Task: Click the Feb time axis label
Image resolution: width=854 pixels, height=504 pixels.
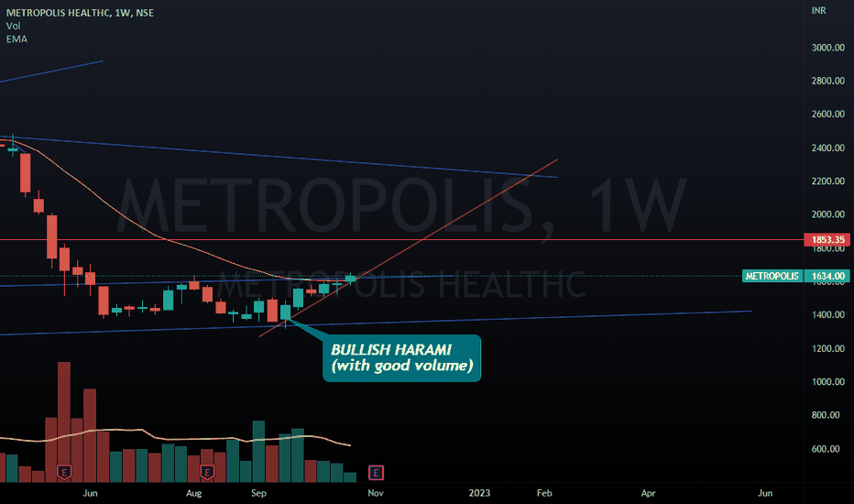Action: click(544, 493)
